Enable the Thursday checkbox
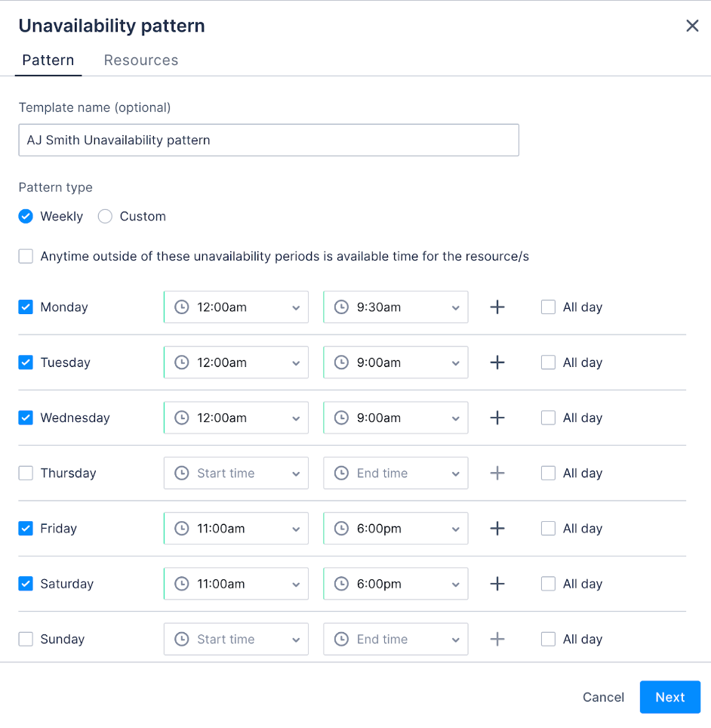711x728 pixels. [26, 473]
